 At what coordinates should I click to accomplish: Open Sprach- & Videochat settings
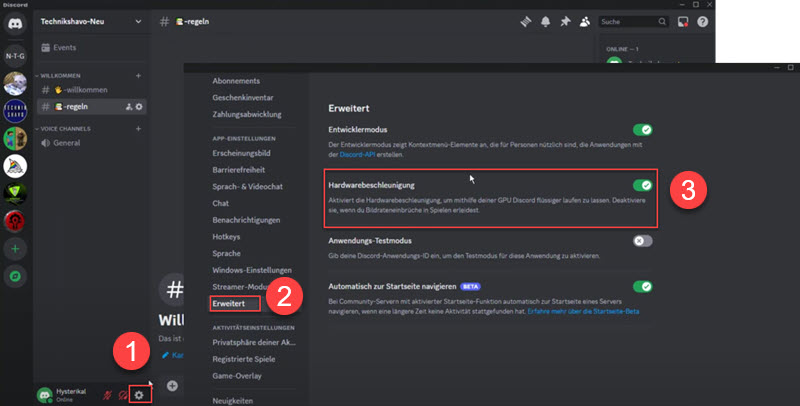click(247, 187)
